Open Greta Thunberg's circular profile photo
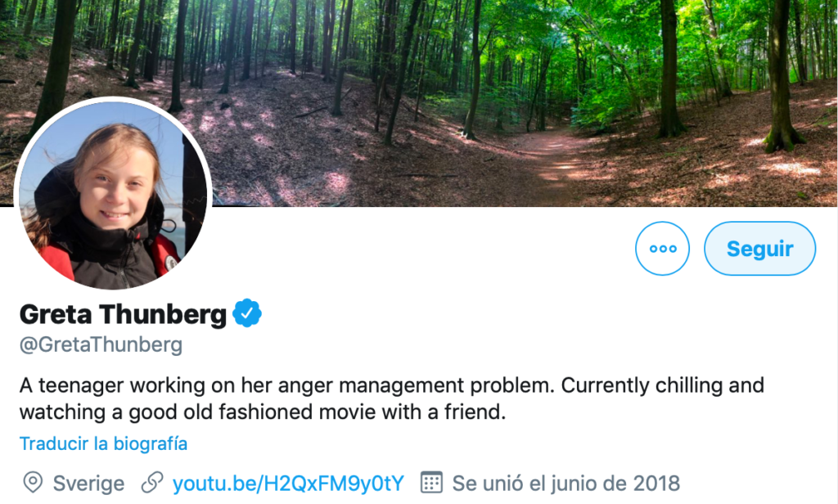The height and width of the screenshot is (504, 838). point(112,195)
